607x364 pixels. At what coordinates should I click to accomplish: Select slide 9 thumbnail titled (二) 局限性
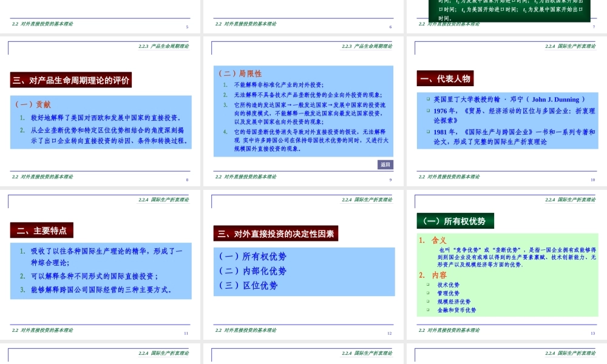pyautogui.click(x=303, y=112)
